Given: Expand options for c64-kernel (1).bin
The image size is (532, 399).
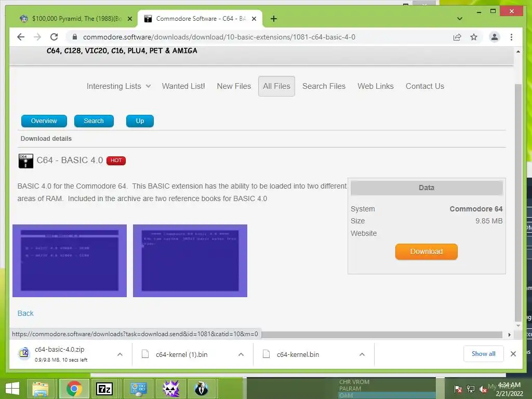Looking at the screenshot, I should click(x=241, y=354).
